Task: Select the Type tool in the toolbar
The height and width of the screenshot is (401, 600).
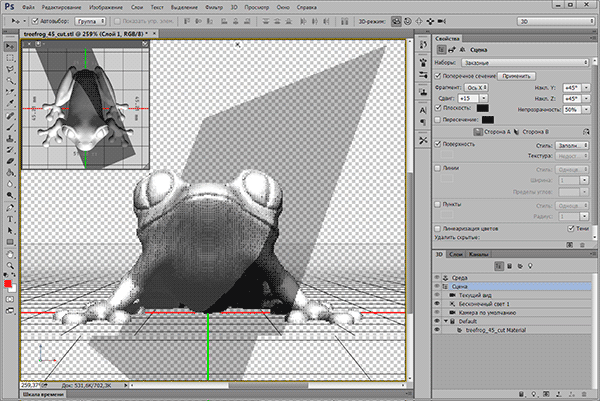Action: 9,219
